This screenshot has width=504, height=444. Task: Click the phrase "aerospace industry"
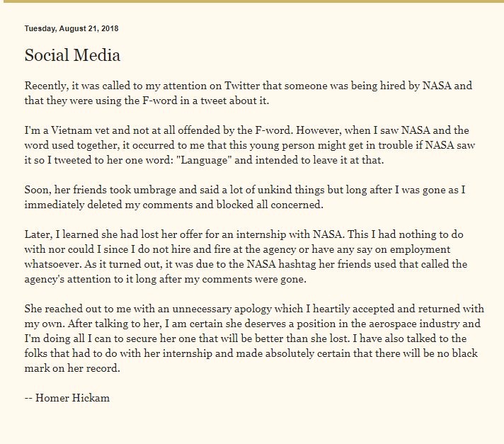click(414, 324)
